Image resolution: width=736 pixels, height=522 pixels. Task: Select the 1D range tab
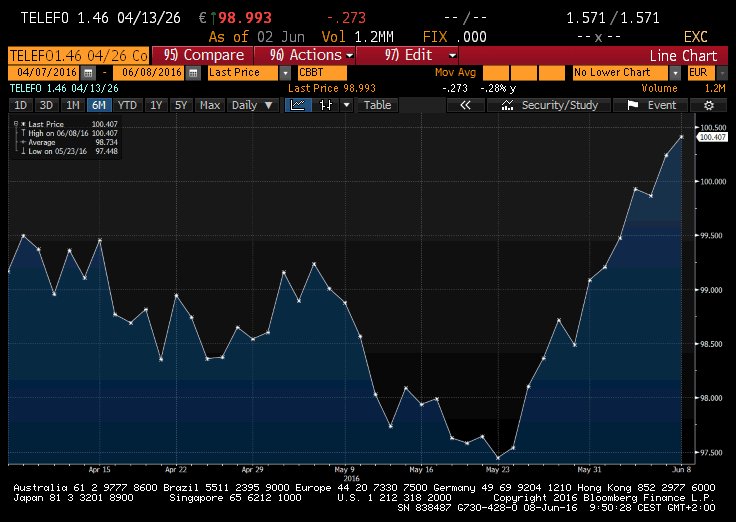[21, 105]
